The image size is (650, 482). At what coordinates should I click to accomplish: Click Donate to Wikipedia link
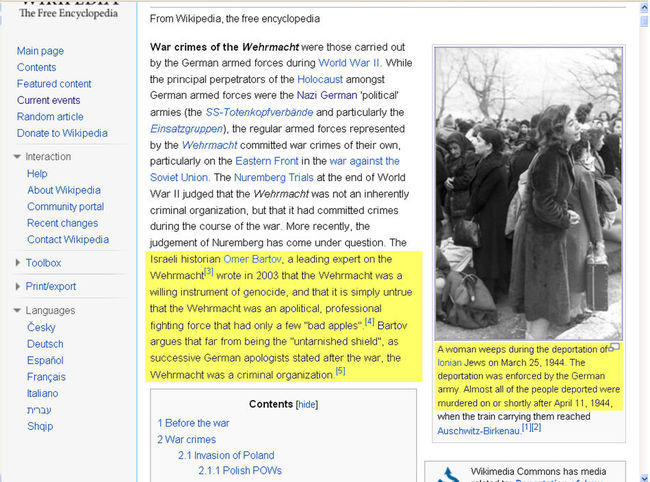click(62, 133)
